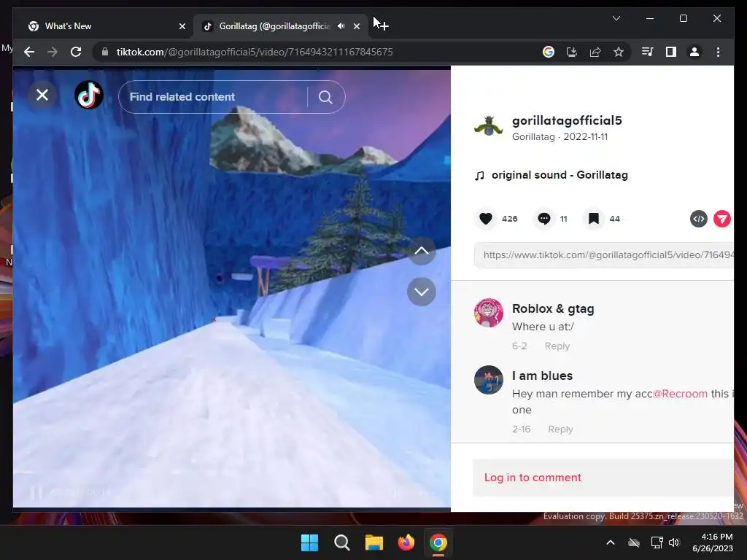Open the Chrome profile icon
Image resolution: width=747 pixels, height=560 pixels.
coord(694,52)
